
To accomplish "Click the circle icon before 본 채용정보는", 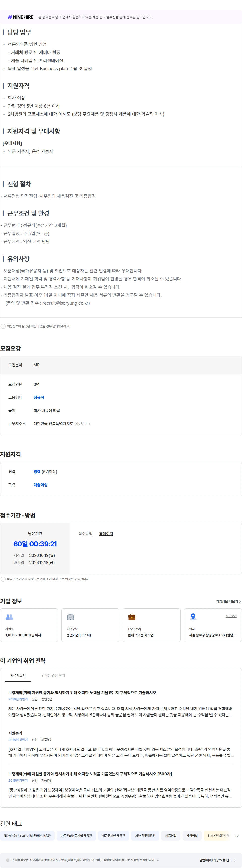I will click(x=8, y=860).
